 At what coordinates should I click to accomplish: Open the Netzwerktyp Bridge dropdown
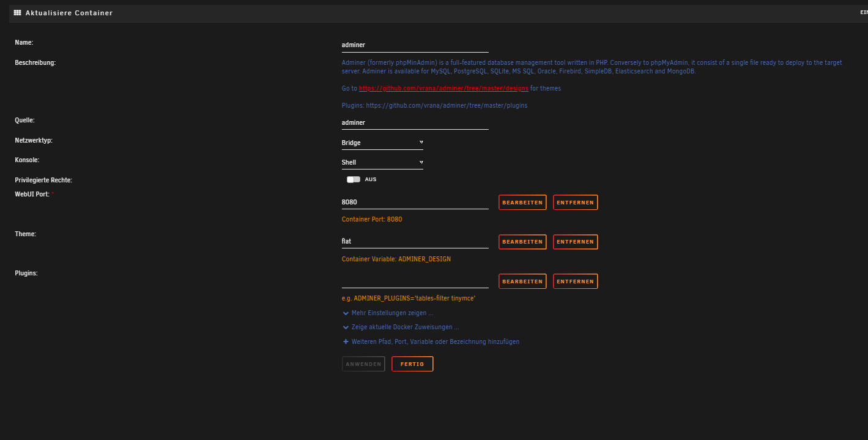[382, 143]
